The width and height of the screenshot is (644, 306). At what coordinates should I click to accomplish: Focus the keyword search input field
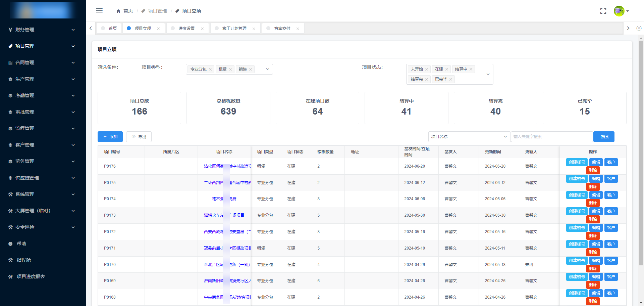(x=552, y=137)
